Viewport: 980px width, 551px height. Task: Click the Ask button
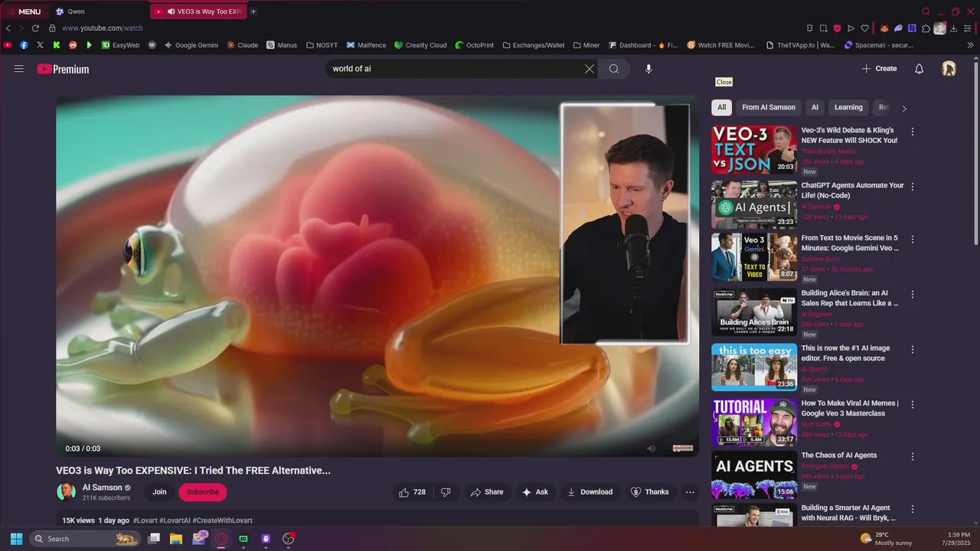pos(534,492)
